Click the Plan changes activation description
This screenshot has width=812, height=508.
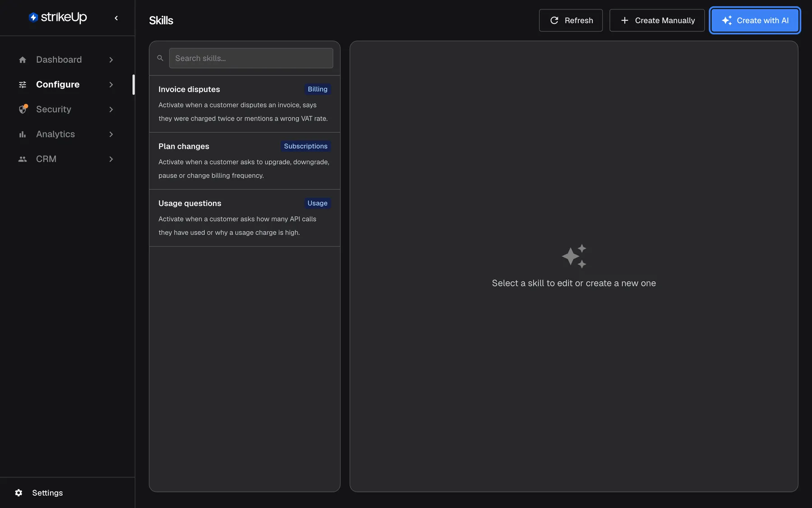[244, 168]
